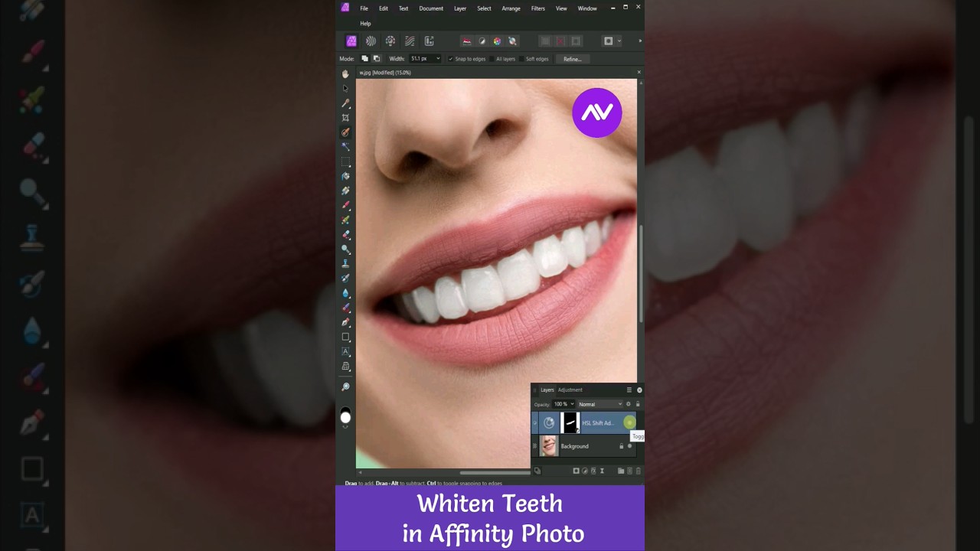The width and height of the screenshot is (980, 551).
Task: Select the Flood Select magic wand tool
Action: point(345,147)
